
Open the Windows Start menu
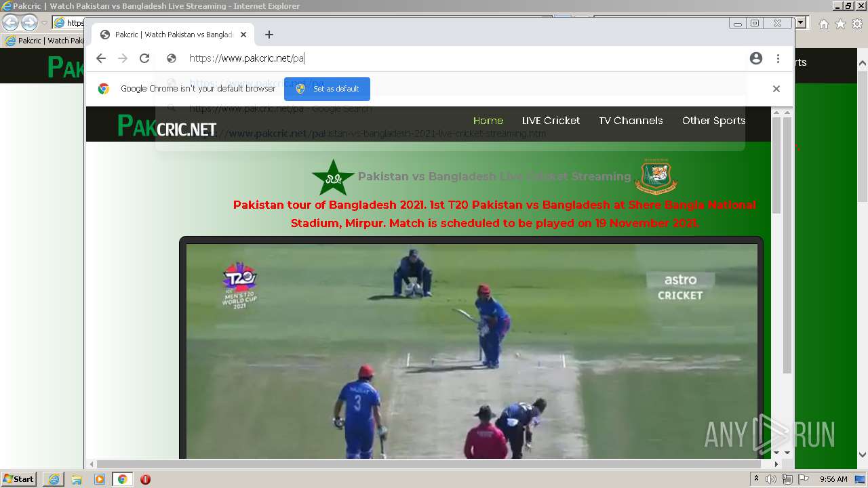point(18,479)
